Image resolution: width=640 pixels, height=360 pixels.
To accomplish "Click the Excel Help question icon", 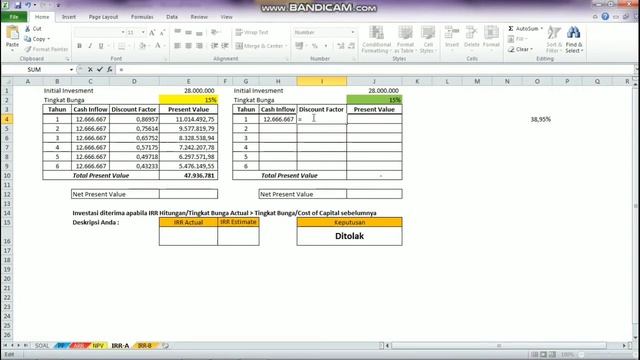I will pos(605,17).
